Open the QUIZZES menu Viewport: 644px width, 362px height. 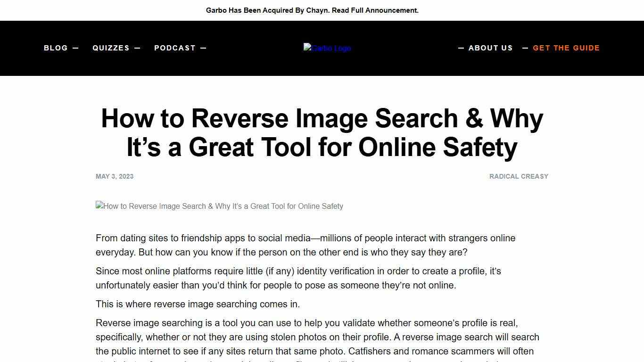(111, 48)
